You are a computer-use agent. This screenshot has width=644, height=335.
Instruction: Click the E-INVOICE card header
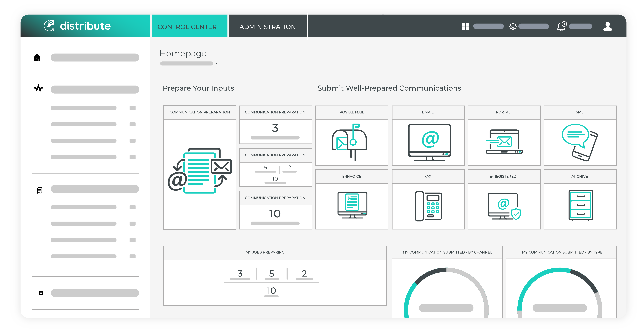click(x=352, y=177)
